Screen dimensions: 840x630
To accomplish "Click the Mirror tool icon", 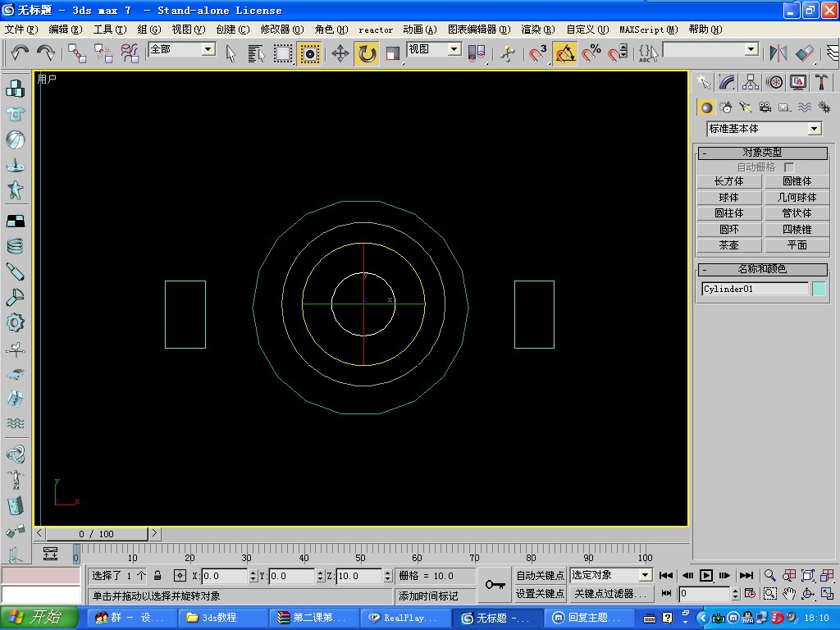I will (778, 53).
